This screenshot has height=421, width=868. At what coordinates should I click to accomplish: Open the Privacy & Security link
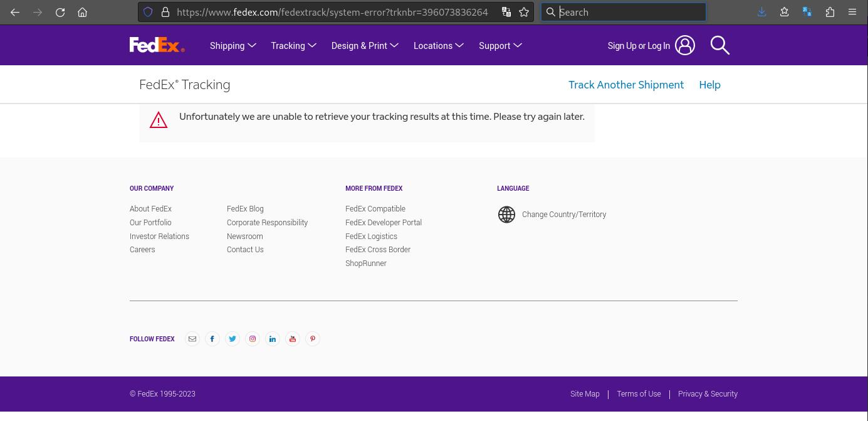708,394
